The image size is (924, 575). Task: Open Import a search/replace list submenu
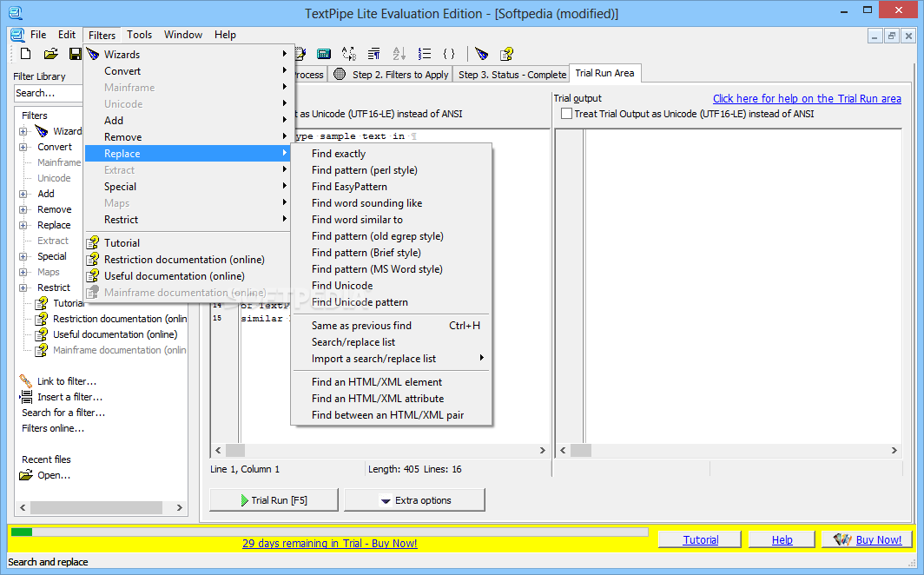pyautogui.click(x=392, y=358)
